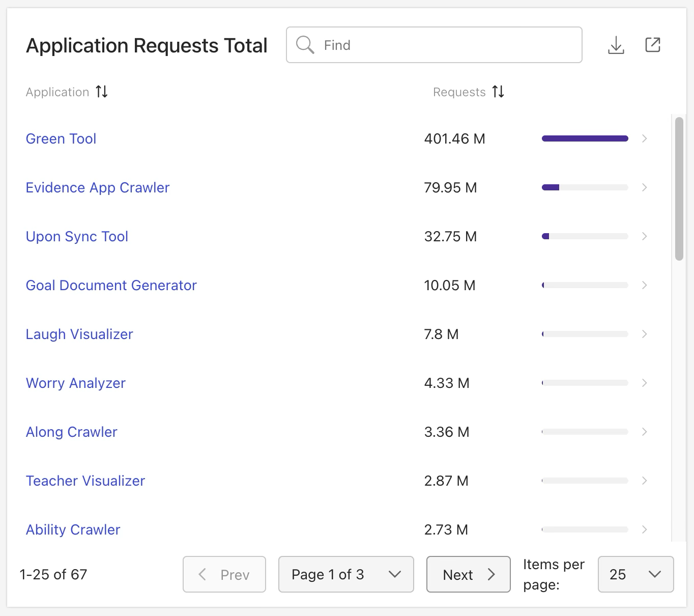The image size is (694, 616).
Task: Click the 401.46 M requests value
Action: click(x=455, y=138)
